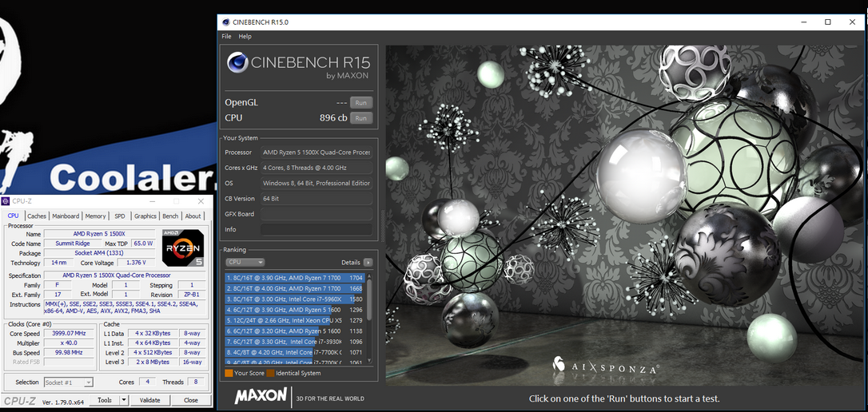The height and width of the screenshot is (412, 868).
Task: Click the Multiplier value x 40.0
Action: click(x=70, y=343)
